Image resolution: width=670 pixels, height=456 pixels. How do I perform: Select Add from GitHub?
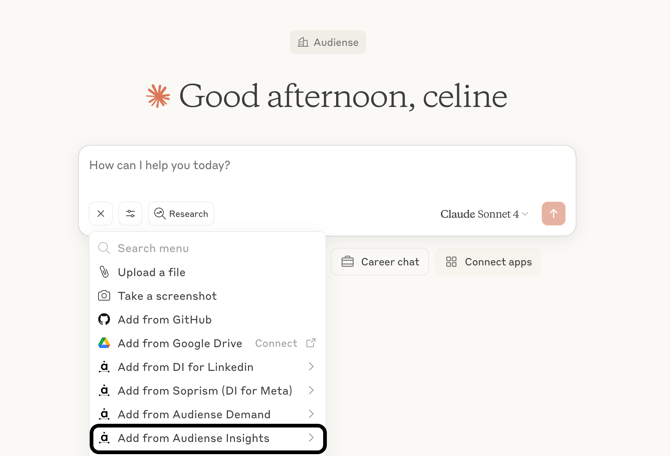coord(208,320)
